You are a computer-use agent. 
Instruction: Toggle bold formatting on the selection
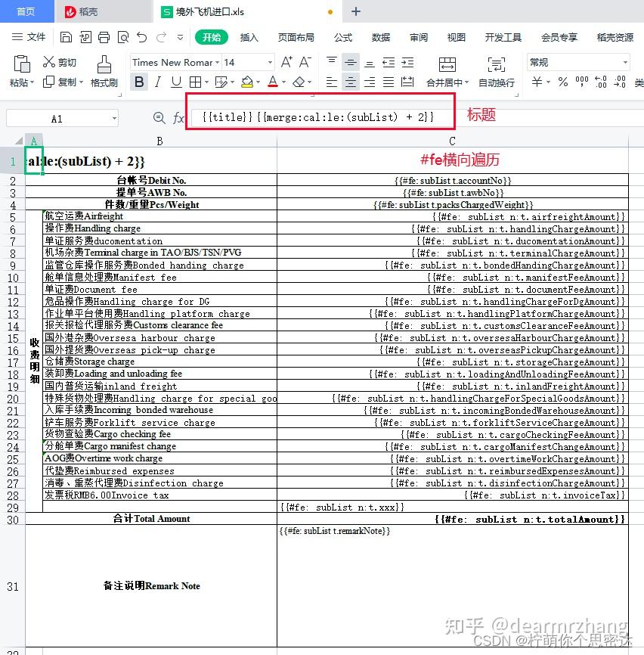pos(138,82)
